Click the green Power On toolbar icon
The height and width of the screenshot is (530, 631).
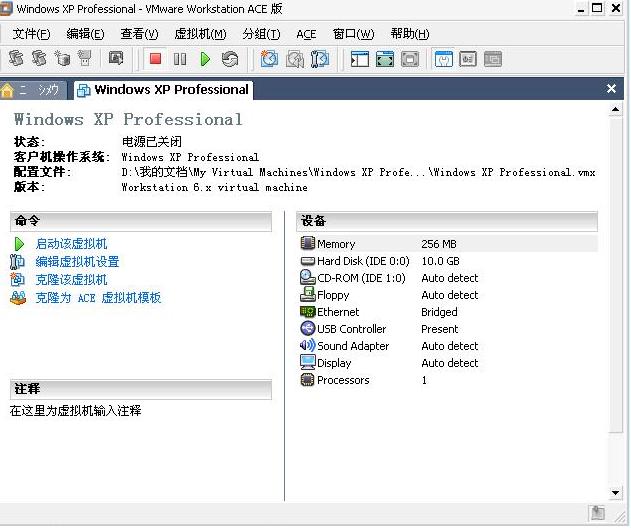(205, 59)
